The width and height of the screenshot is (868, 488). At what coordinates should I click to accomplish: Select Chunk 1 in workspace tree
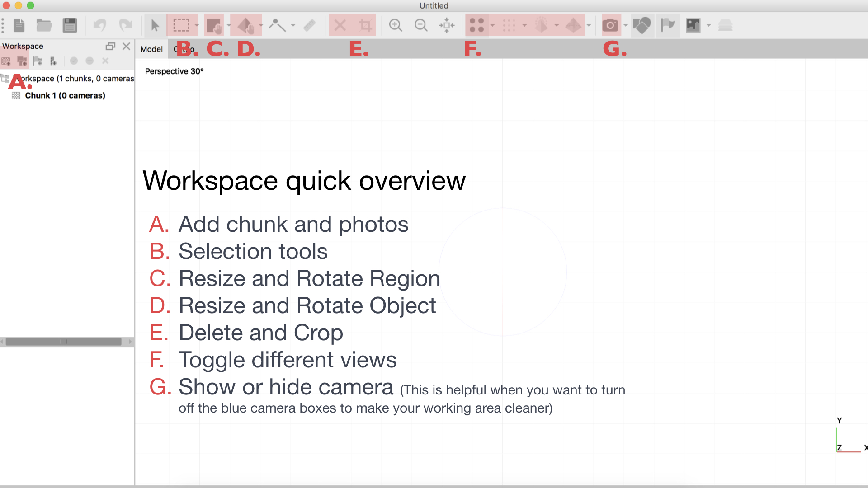click(65, 95)
